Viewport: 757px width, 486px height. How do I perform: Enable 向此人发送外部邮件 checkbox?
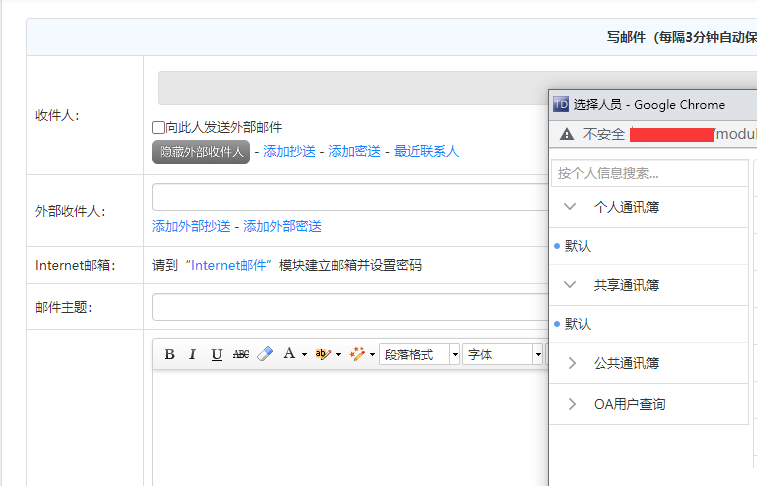coord(158,128)
